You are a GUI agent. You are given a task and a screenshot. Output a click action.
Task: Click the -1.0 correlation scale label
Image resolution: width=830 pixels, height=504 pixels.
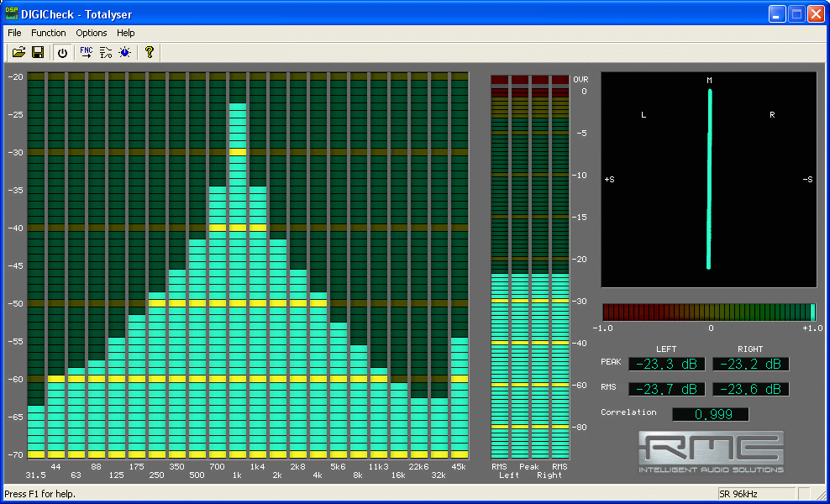[602, 328]
